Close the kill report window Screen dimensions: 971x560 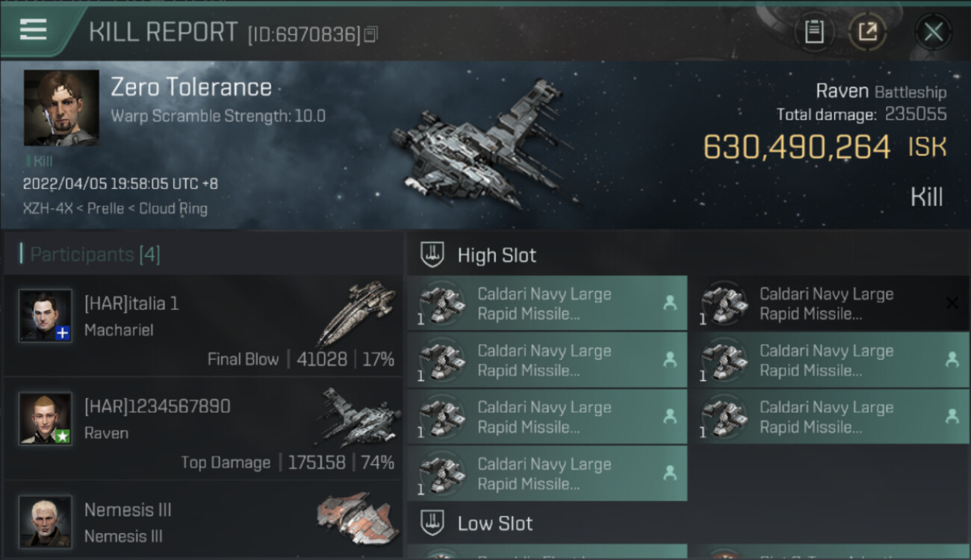point(933,32)
